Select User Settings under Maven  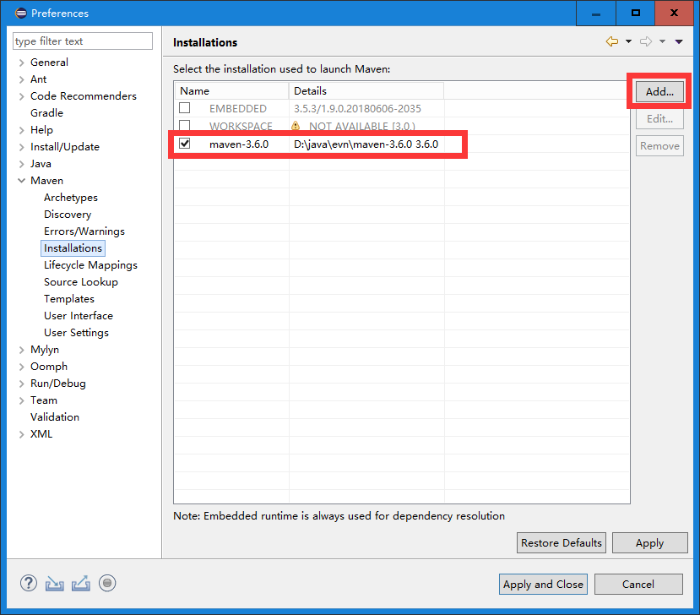point(76,333)
